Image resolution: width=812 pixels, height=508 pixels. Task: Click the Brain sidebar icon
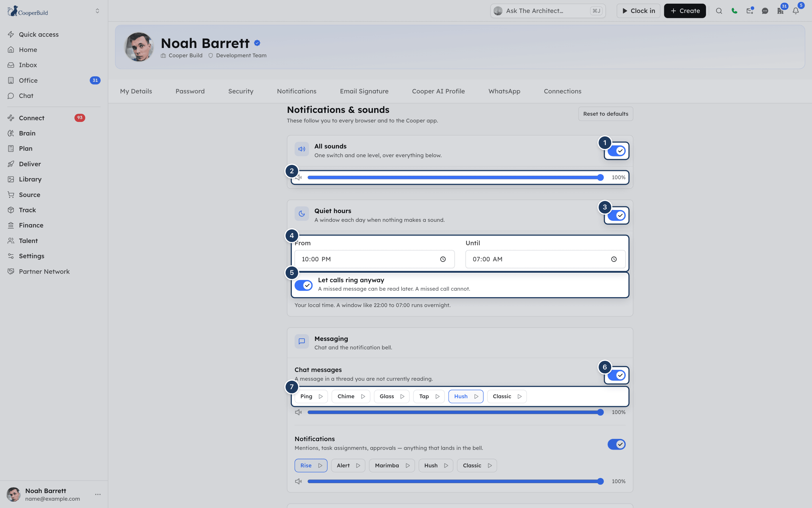(11, 133)
